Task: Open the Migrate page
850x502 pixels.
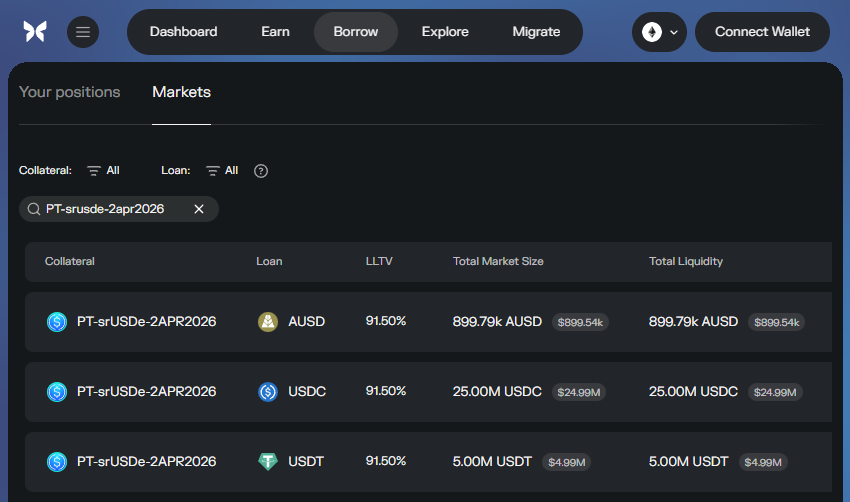Action: (x=536, y=32)
